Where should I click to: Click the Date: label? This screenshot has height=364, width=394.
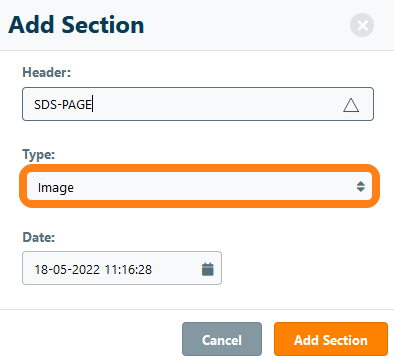coord(39,237)
